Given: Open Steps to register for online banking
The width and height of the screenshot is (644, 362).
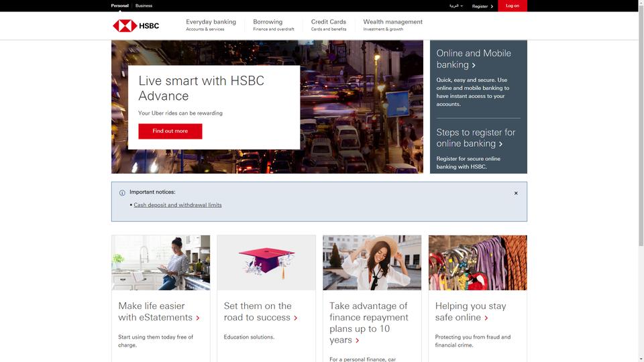Looking at the screenshot, I should pyautogui.click(x=476, y=138).
